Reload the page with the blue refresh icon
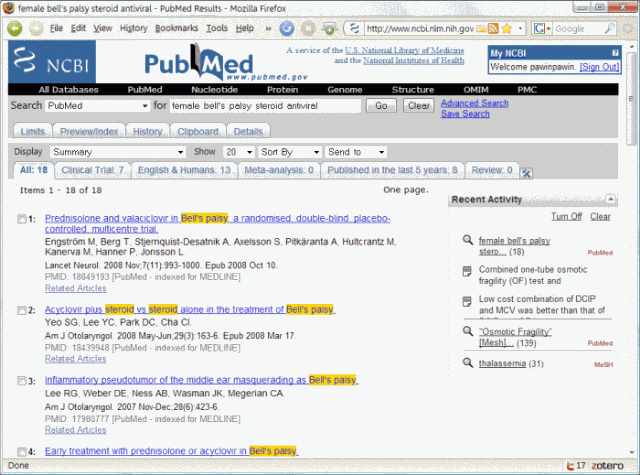This screenshot has width=640, height=475. pos(287,28)
